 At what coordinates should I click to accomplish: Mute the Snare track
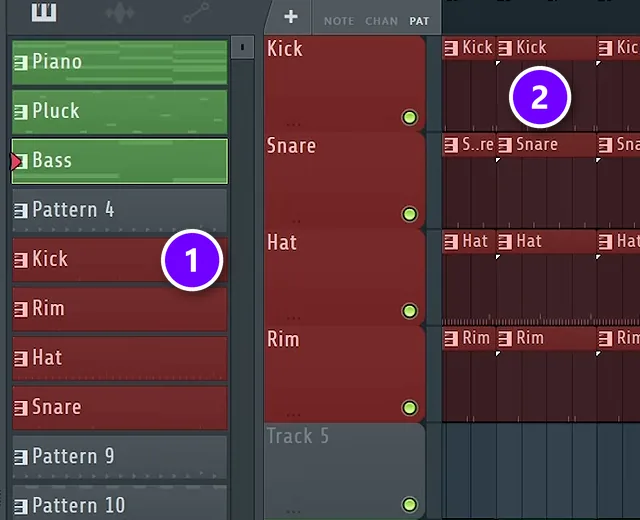click(409, 214)
